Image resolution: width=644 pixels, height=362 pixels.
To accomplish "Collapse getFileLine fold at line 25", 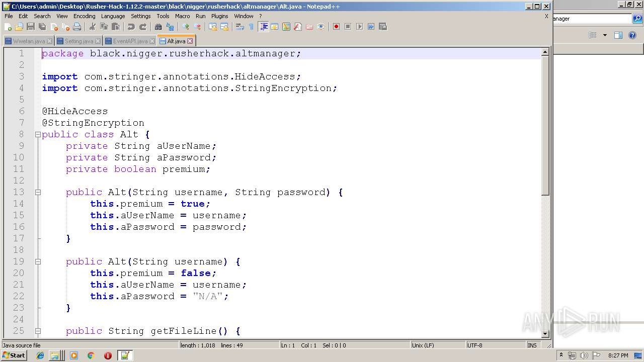I will (x=38, y=331).
